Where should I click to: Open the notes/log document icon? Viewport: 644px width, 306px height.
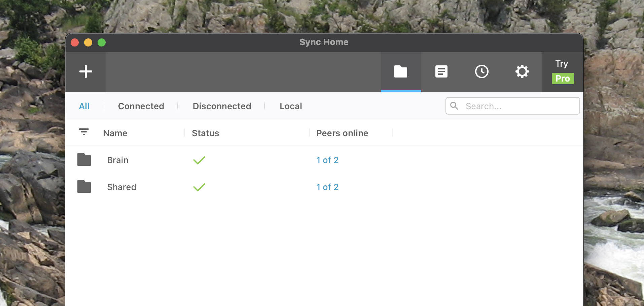click(x=441, y=71)
